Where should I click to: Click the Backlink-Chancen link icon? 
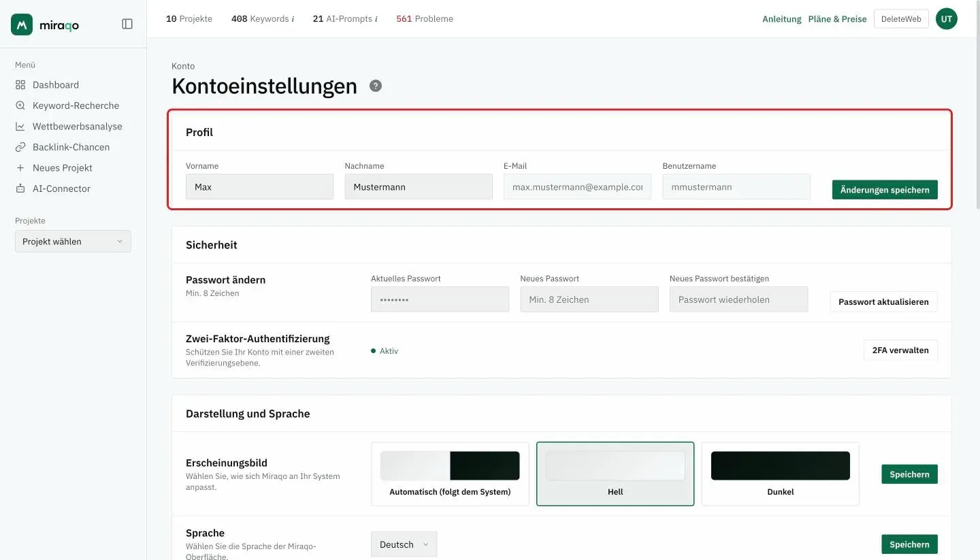[x=20, y=147]
